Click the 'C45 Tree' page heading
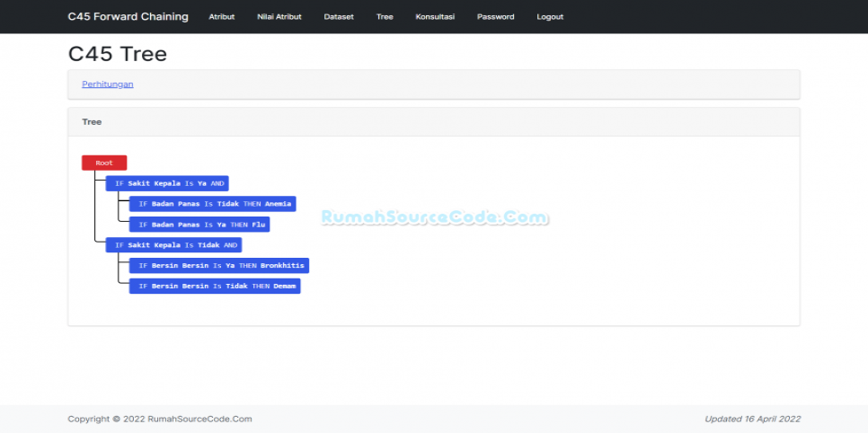 (x=118, y=54)
